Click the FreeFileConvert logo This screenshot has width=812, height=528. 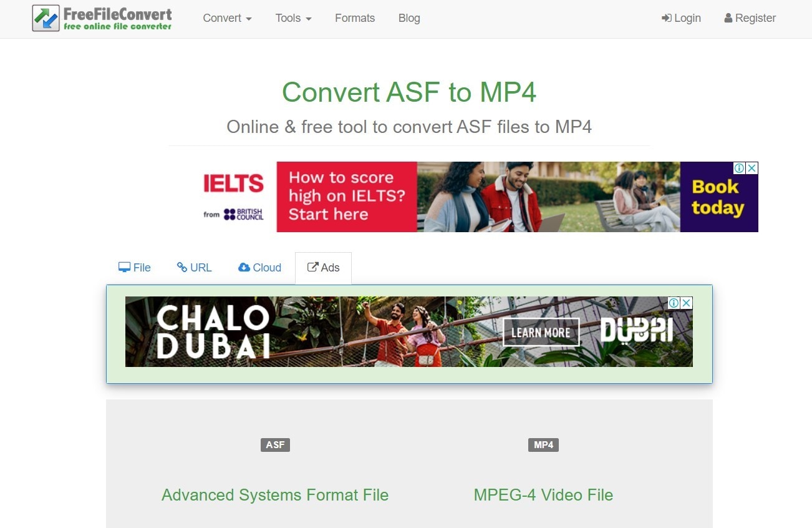coord(102,18)
